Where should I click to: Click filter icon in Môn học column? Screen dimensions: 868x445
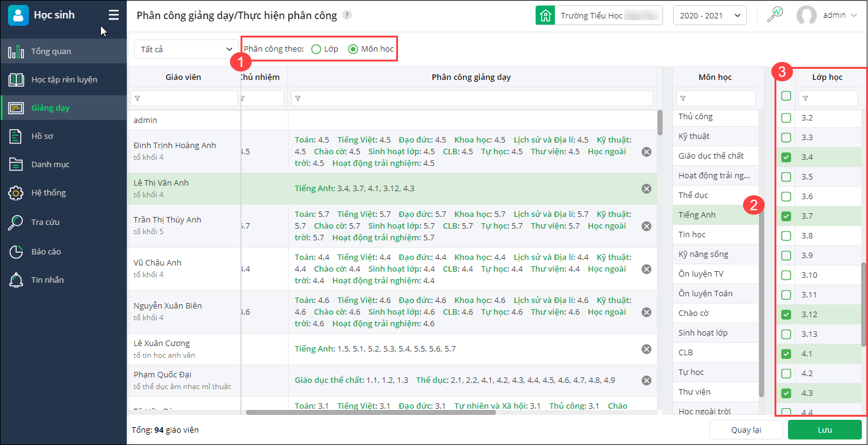point(683,98)
